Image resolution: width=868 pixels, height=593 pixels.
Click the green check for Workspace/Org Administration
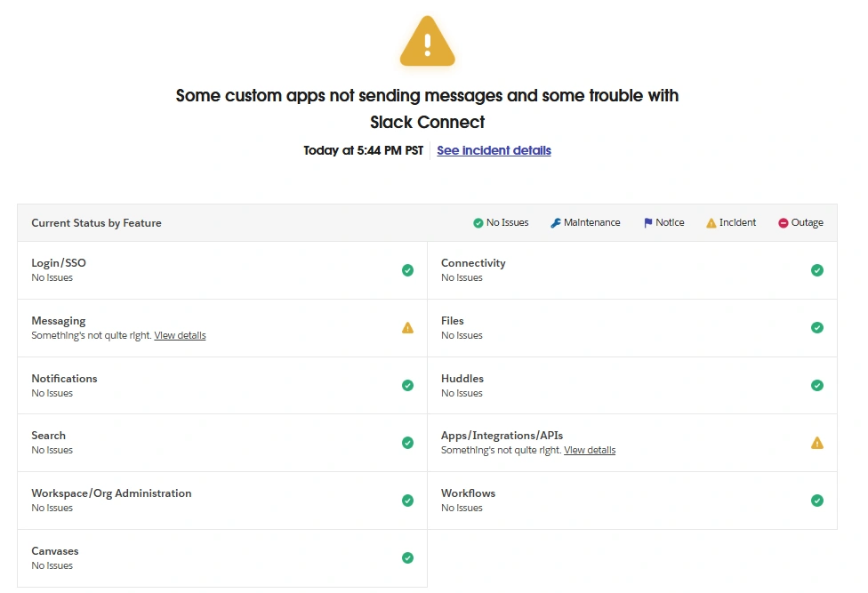coord(407,501)
